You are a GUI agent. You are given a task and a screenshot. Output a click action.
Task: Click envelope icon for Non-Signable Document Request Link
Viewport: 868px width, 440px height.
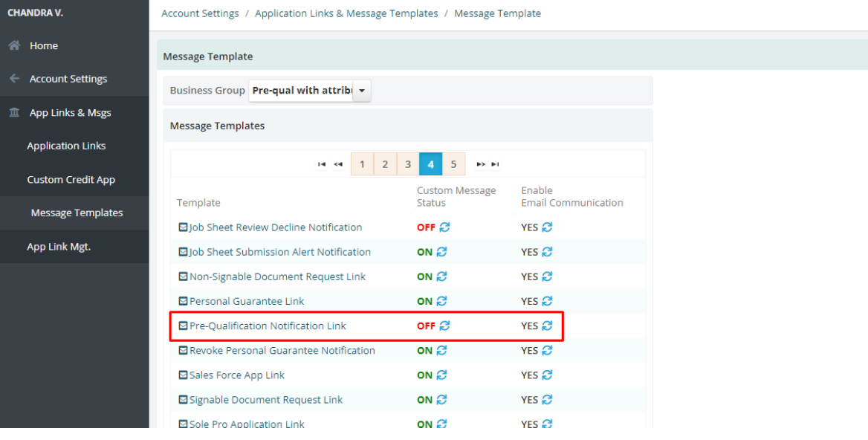(x=183, y=276)
